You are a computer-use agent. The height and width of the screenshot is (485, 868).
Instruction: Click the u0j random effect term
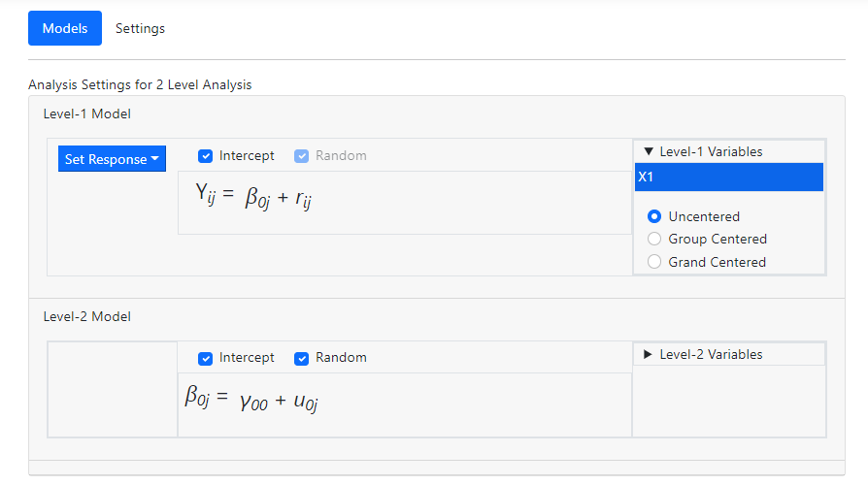(304, 402)
